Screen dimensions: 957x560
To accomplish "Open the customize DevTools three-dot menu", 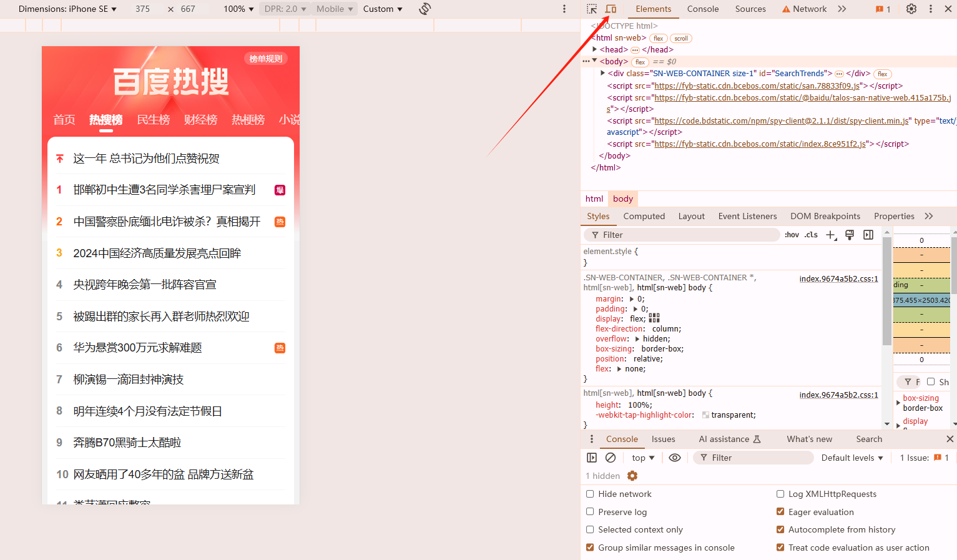I will point(931,9).
